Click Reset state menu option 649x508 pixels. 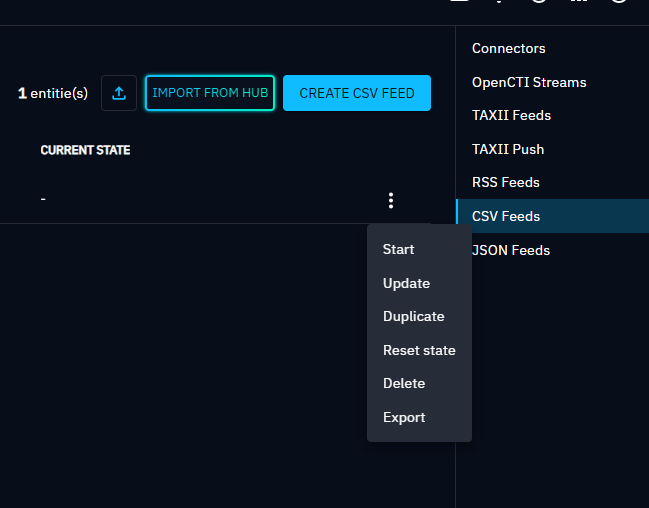coord(419,350)
